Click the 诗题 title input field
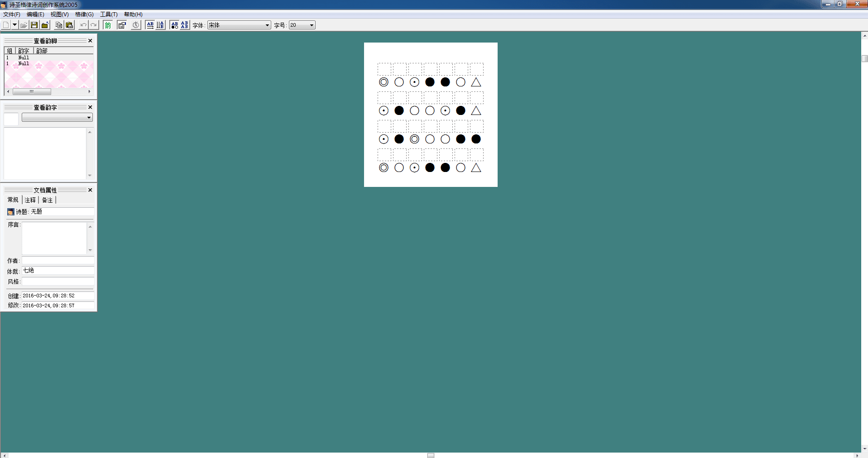The height and width of the screenshot is (458, 868). coord(62,212)
